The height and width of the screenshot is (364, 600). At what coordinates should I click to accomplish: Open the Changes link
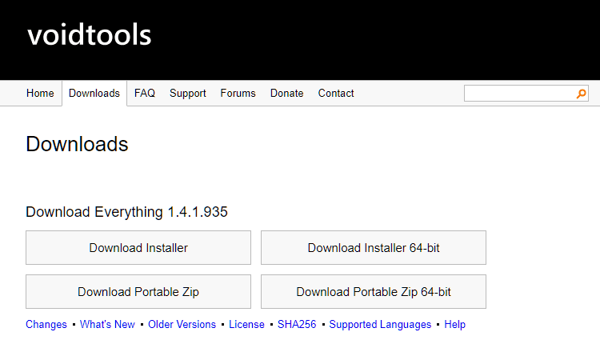(46, 325)
